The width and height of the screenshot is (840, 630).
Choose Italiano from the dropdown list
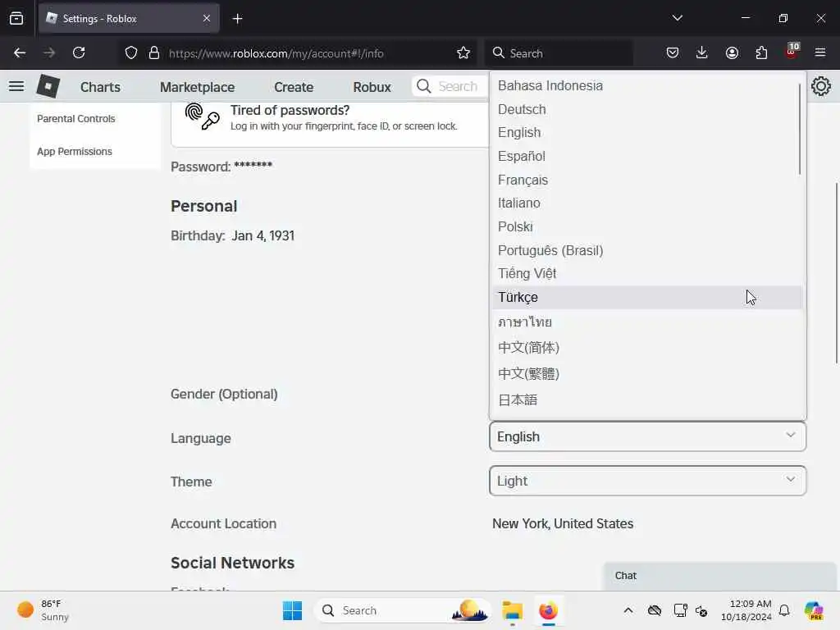[x=646, y=203]
